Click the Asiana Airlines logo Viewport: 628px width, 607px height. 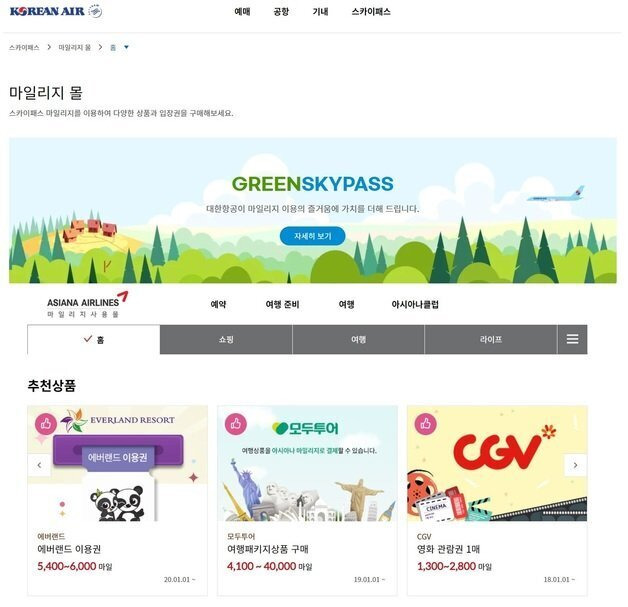87,304
